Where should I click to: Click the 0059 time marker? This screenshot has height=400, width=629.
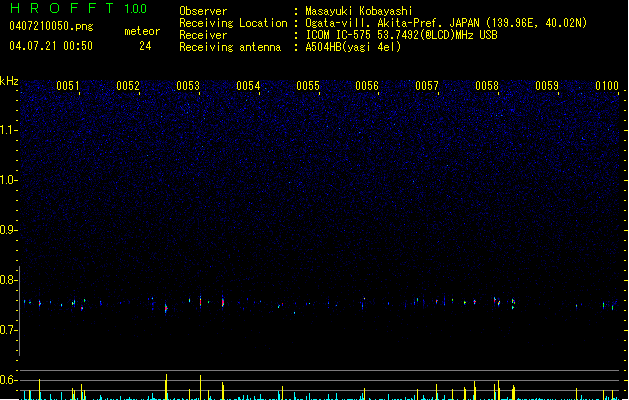point(547,86)
